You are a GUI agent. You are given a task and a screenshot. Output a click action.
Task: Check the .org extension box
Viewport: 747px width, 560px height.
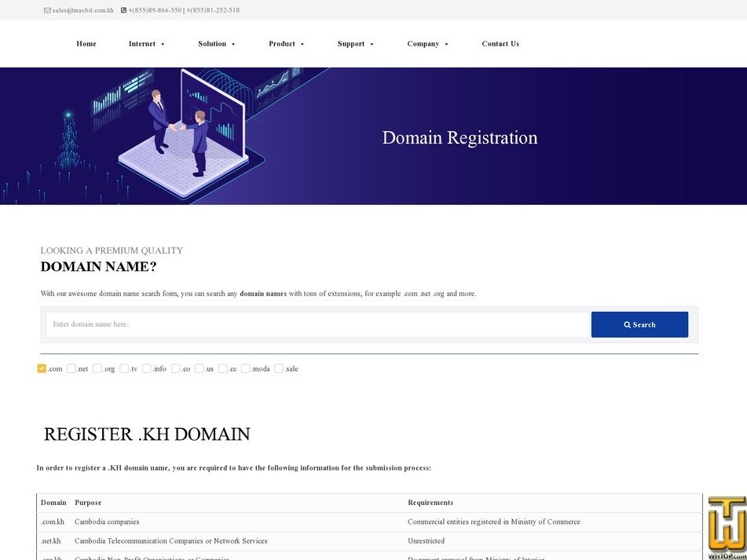pyautogui.click(x=97, y=368)
